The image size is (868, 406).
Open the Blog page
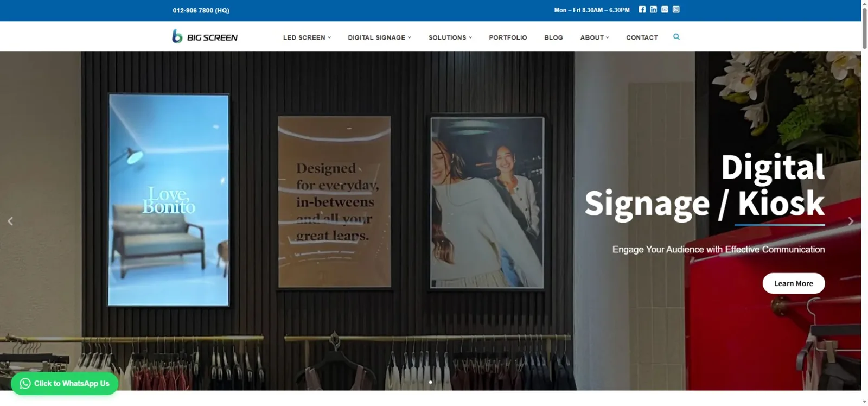tap(553, 37)
